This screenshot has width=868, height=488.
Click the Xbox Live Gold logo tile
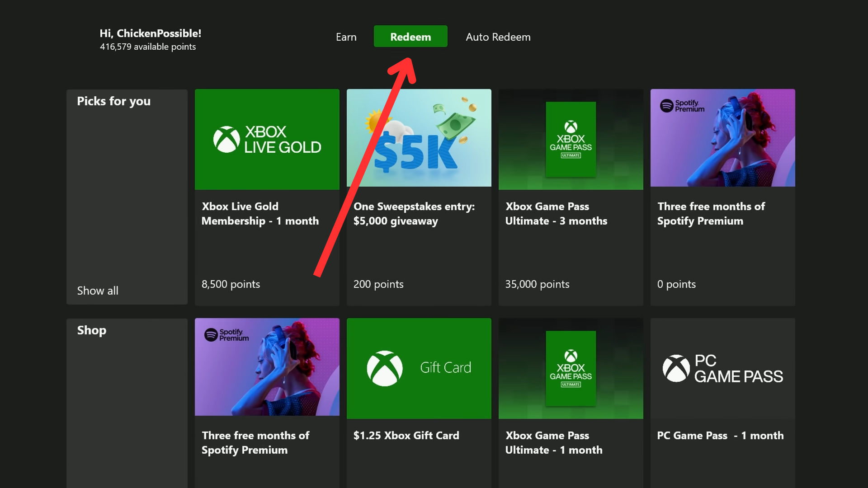click(x=267, y=139)
